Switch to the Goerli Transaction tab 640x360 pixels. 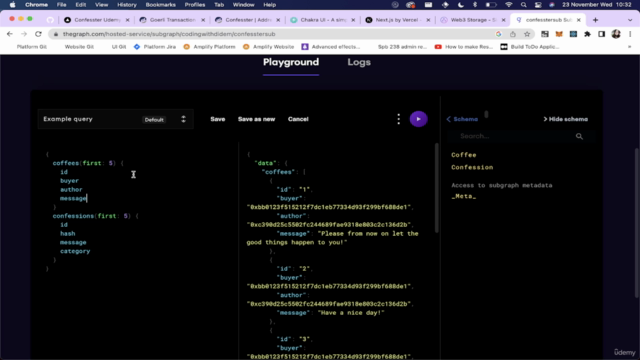pyautogui.click(x=172, y=20)
